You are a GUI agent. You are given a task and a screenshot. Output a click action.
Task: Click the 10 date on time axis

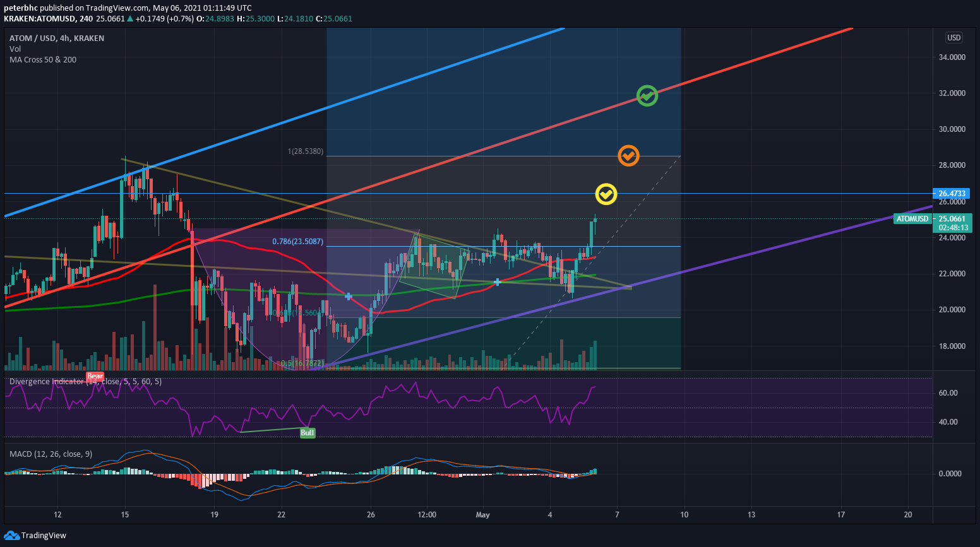click(684, 515)
